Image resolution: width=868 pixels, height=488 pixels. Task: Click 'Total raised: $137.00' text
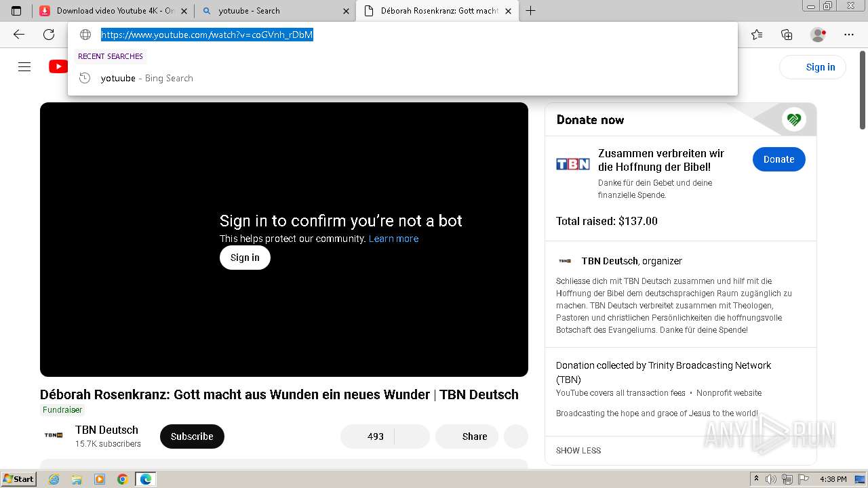(607, 221)
